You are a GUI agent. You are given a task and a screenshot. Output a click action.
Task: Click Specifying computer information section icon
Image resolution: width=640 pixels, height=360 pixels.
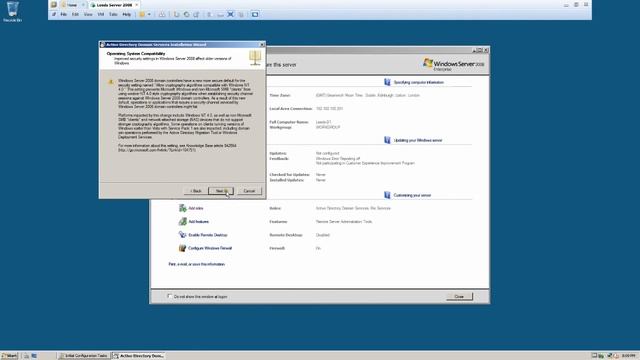[387, 82]
